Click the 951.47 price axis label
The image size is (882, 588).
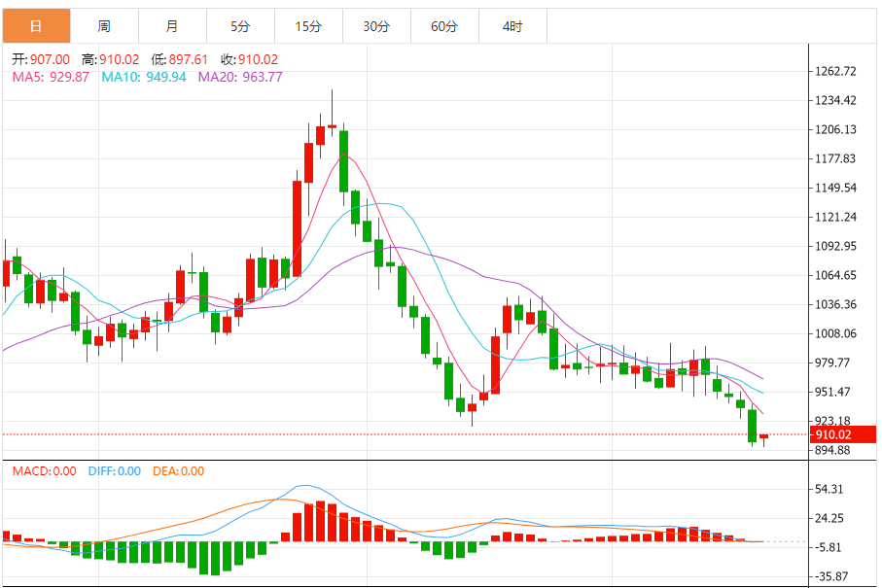832,392
